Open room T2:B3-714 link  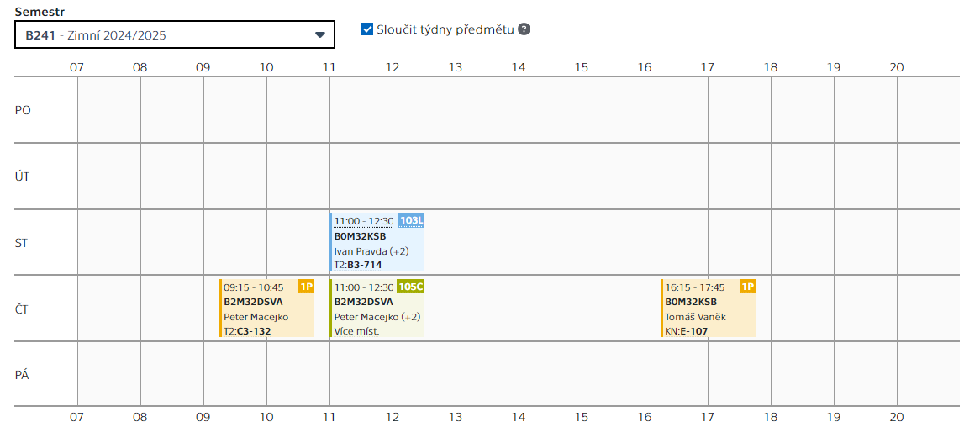pyautogui.click(x=358, y=265)
